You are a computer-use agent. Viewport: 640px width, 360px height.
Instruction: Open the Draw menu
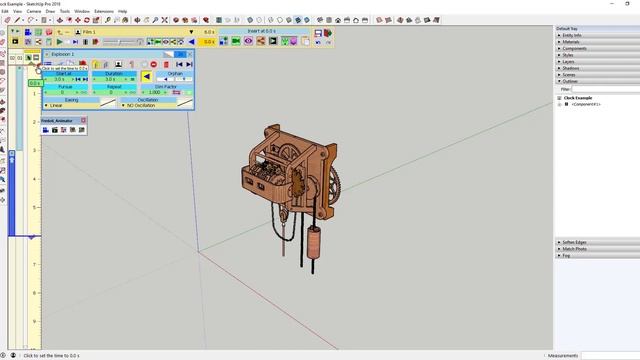(x=50, y=11)
